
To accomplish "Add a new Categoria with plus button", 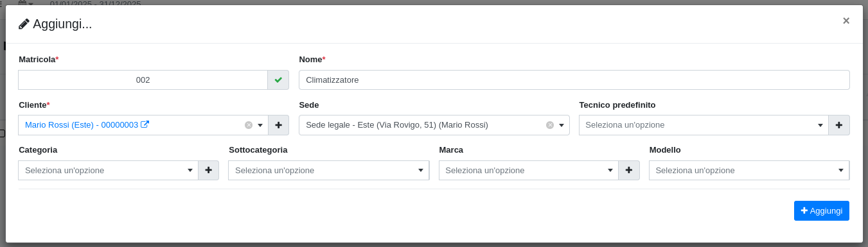I will [209, 170].
